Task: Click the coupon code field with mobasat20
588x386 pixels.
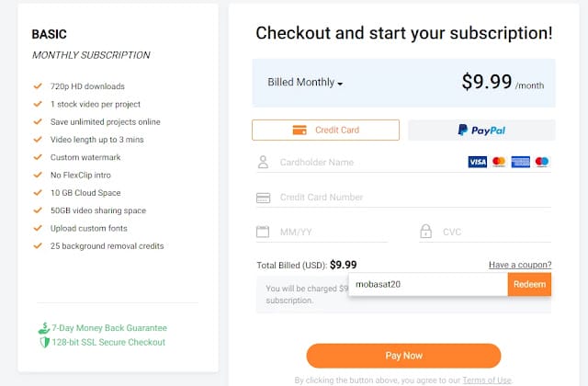Action: pos(427,284)
